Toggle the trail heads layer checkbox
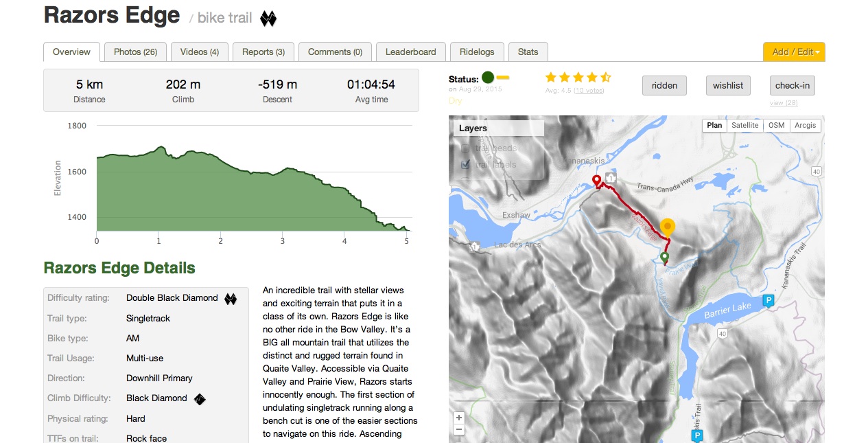This screenshot has width=868, height=443. 465,148
